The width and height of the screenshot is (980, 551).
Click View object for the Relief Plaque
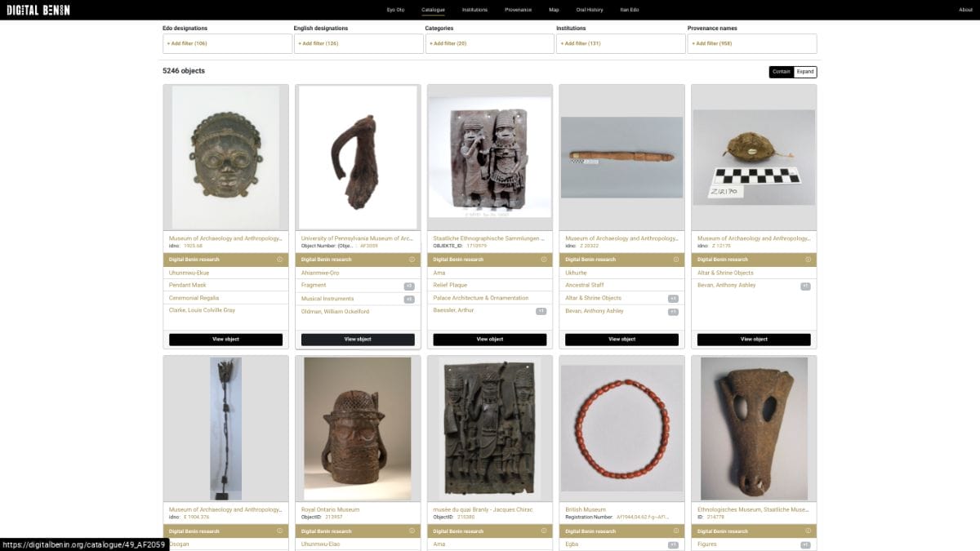490,340
